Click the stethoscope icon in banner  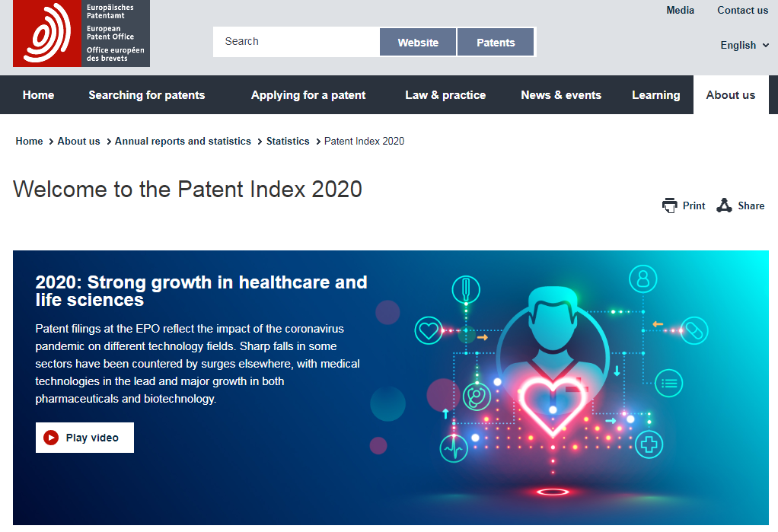[477, 396]
